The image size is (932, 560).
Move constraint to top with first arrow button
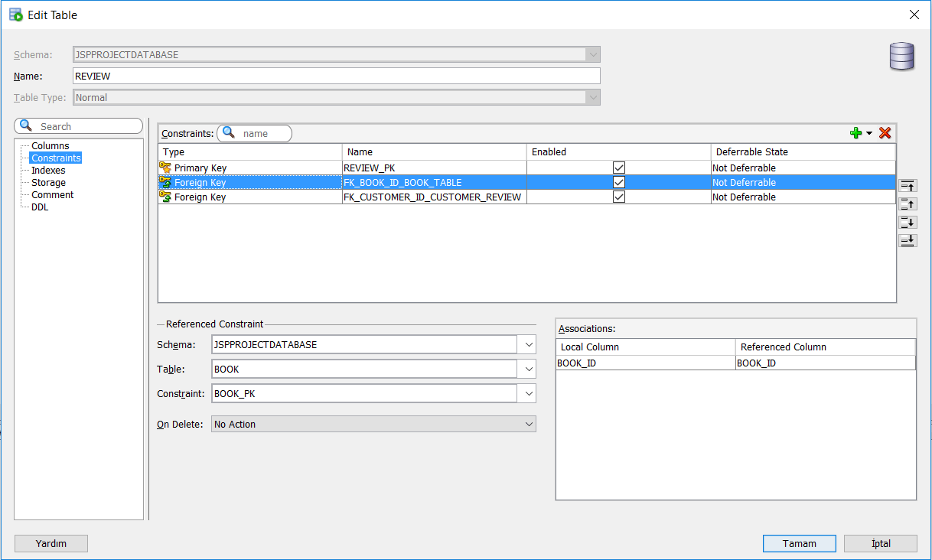click(x=908, y=186)
